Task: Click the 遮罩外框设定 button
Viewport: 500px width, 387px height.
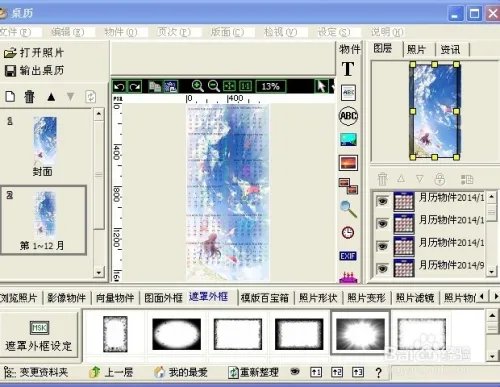Action: pyautogui.click(x=39, y=335)
